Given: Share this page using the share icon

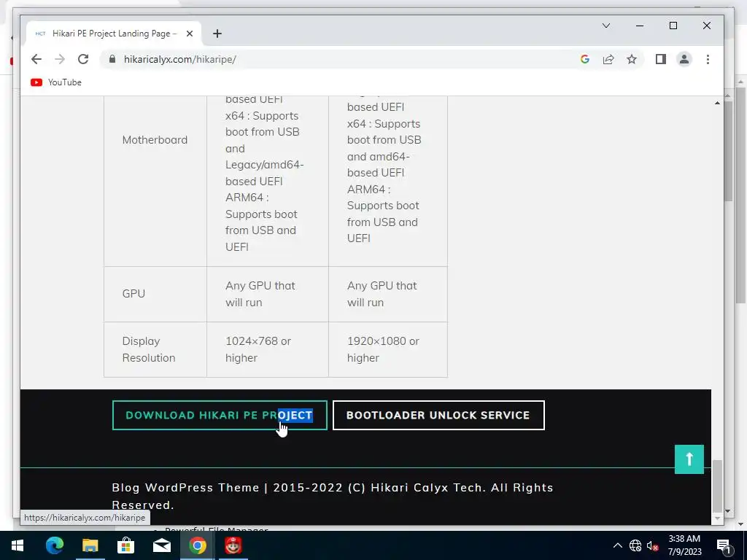Looking at the screenshot, I should [608, 59].
